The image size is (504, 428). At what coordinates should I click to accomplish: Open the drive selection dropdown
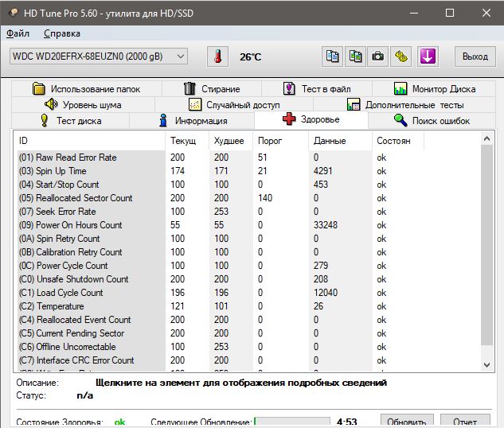(x=99, y=56)
